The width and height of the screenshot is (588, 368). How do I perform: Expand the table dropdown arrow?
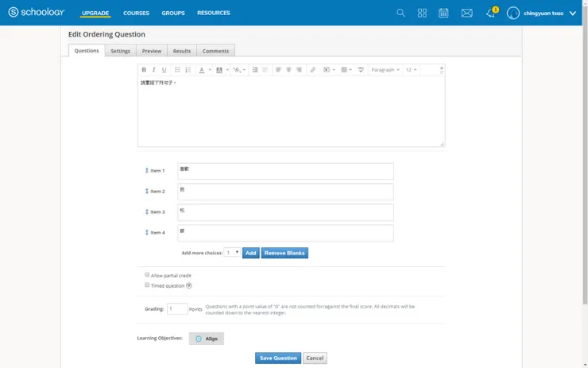coord(350,70)
